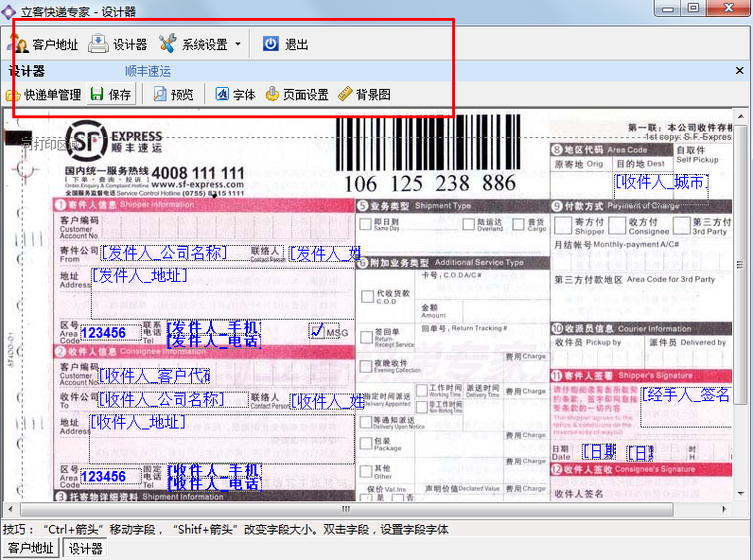753x560 pixels.
Task: Save the design with 保存 icon
Action: pos(97,95)
